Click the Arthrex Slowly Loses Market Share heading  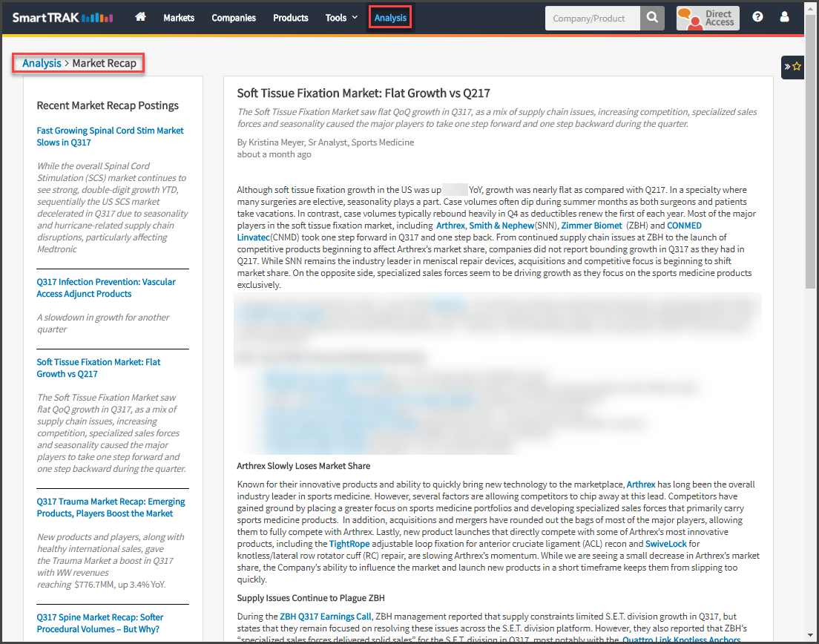[x=303, y=466]
